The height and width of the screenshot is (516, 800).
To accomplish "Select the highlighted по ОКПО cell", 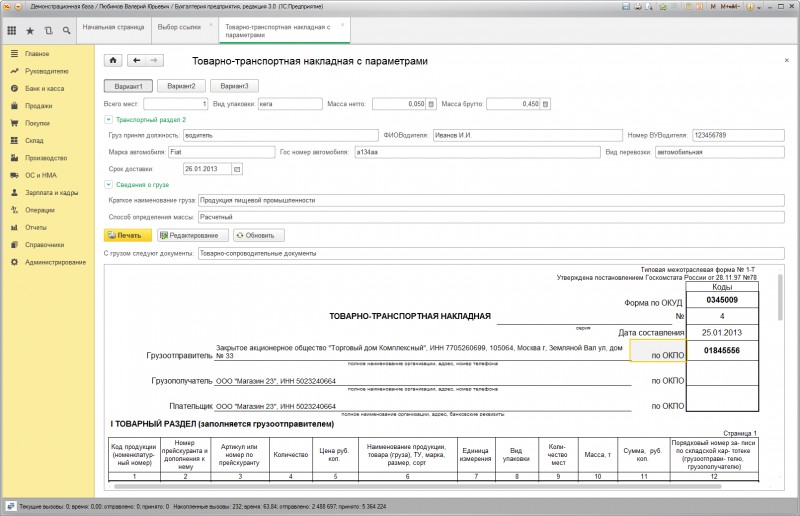I will pyautogui.click(x=658, y=351).
